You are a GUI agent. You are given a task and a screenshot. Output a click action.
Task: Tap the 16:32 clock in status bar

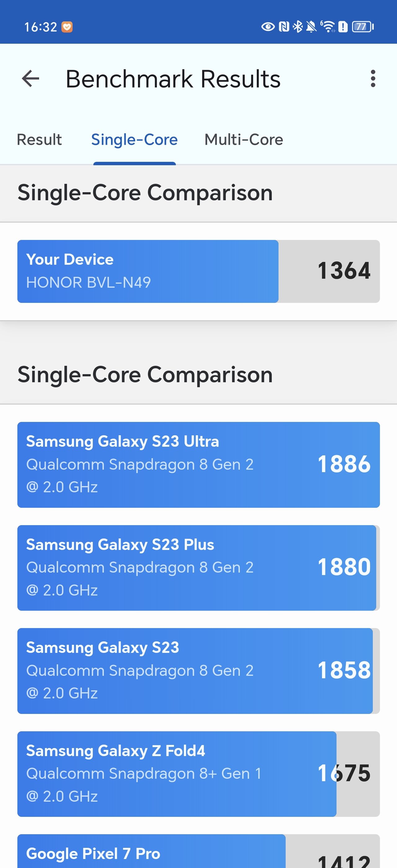(x=41, y=27)
